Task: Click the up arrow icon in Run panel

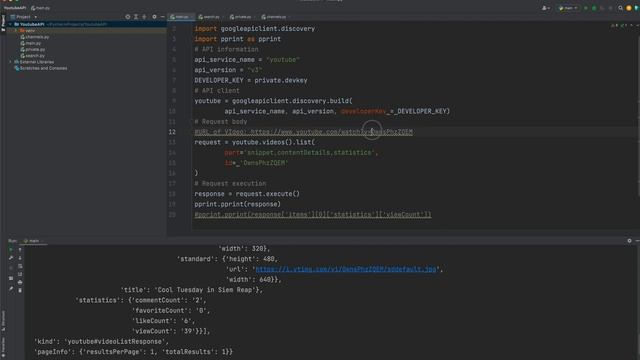Action: coord(20,250)
